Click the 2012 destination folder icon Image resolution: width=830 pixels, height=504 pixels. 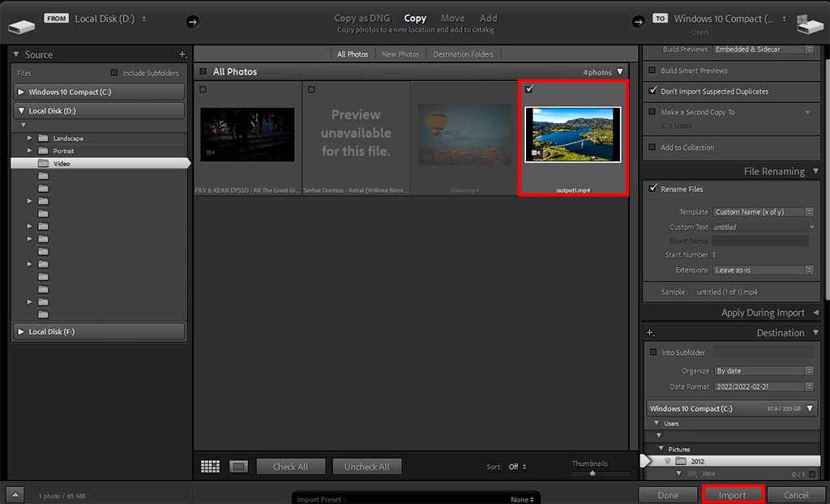[x=681, y=461]
